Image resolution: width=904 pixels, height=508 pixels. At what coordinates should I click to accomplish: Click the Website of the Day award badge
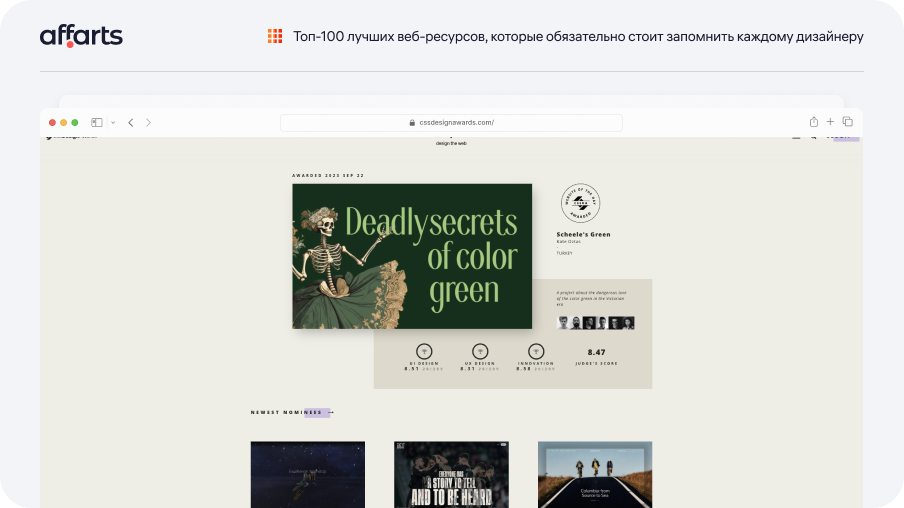point(580,203)
